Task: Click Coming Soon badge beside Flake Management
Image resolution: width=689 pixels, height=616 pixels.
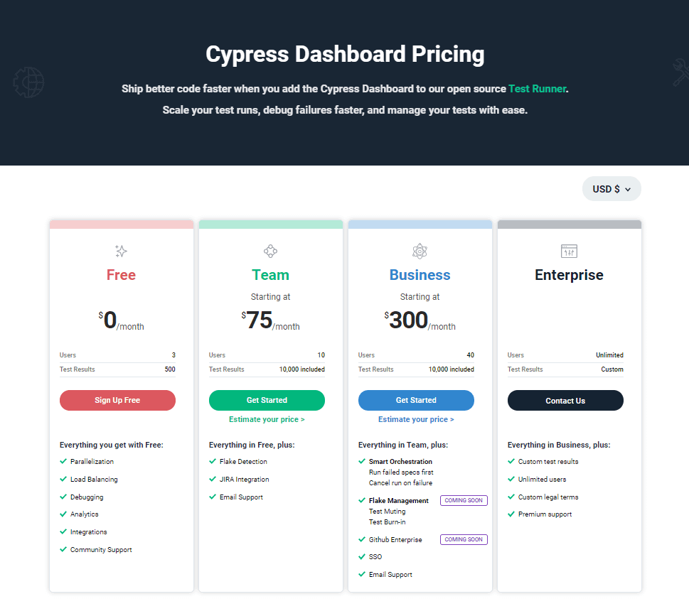Action: 464,500
